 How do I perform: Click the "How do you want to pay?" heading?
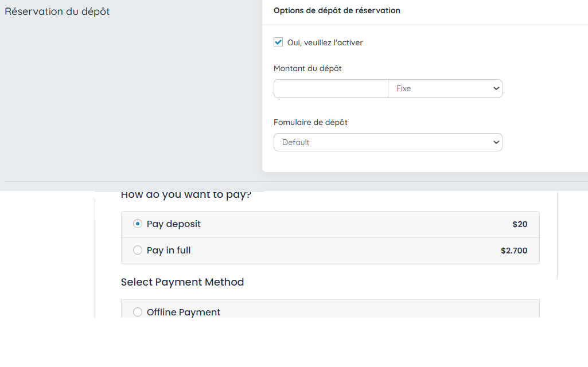[x=186, y=195]
